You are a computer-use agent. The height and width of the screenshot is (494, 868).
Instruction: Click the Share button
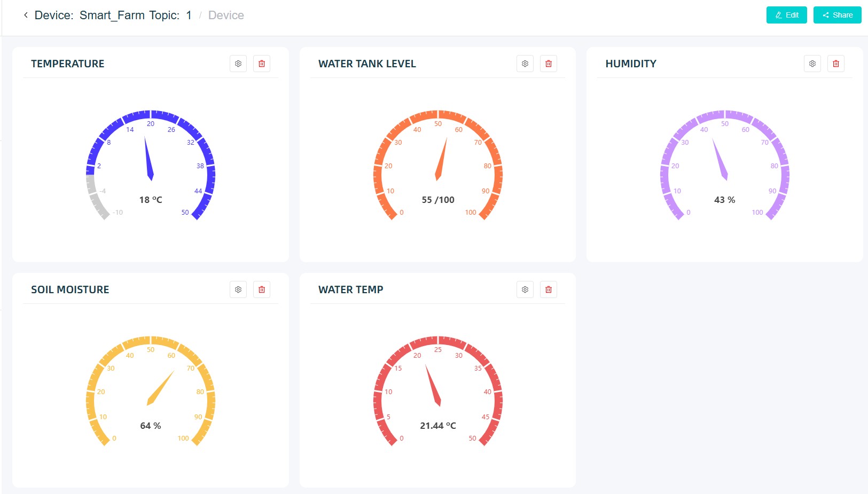point(837,15)
